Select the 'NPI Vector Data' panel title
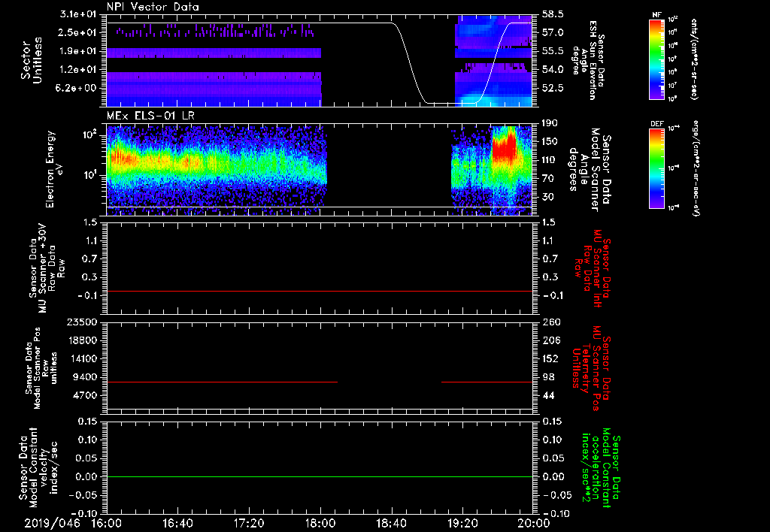This screenshot has width=770, height=532. coord(153,7)
